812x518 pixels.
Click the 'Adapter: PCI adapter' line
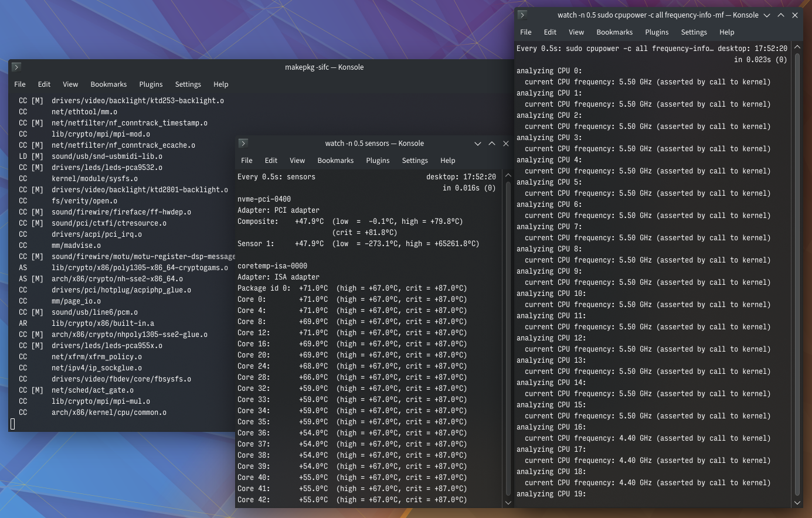click(278, 210)
